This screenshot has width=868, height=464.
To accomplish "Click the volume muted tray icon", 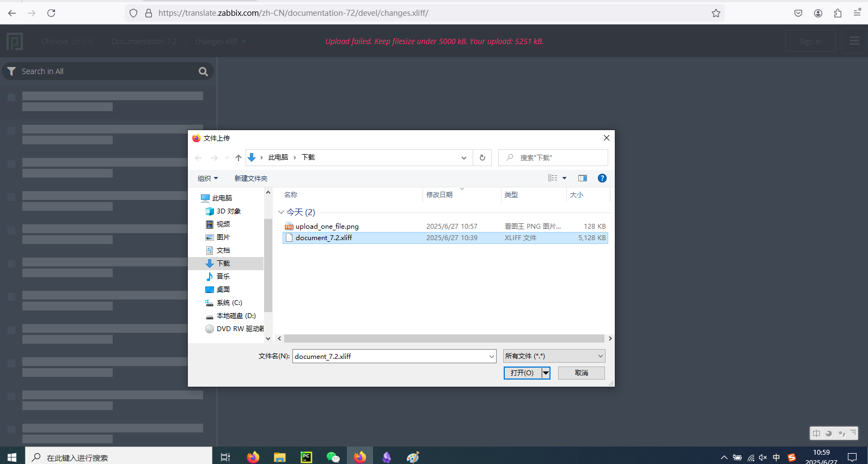I will [763, 457].
